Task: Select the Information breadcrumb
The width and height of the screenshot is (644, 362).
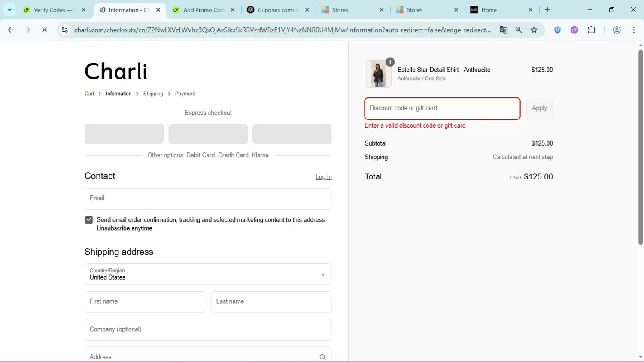Action: click(118, 94)
